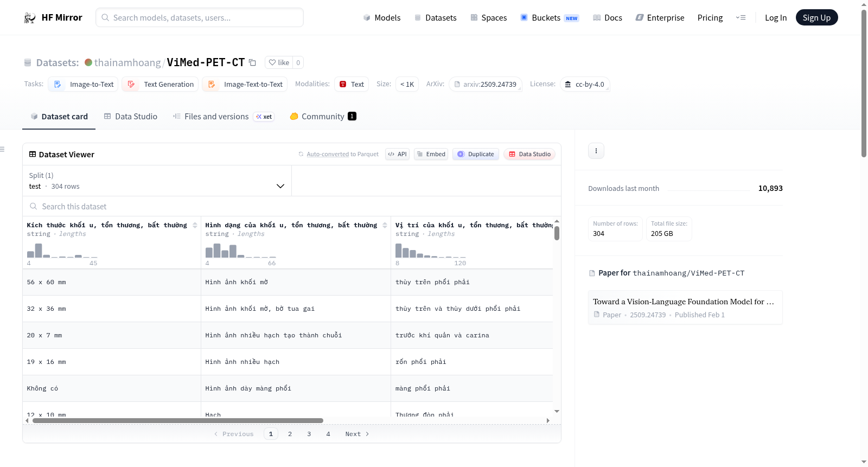Navigate to Buckets

pyautogui.click(x=550, y=18)
